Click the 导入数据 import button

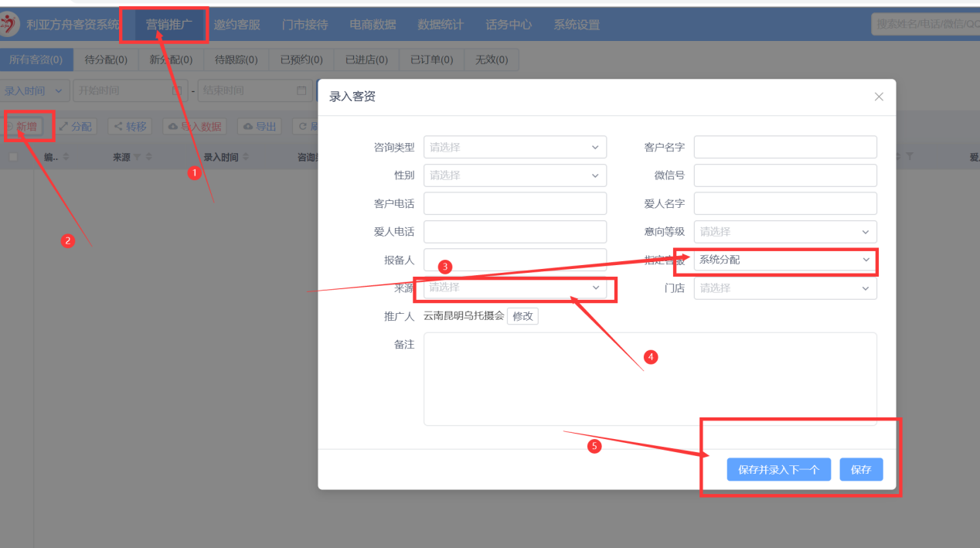click(194, 127)
